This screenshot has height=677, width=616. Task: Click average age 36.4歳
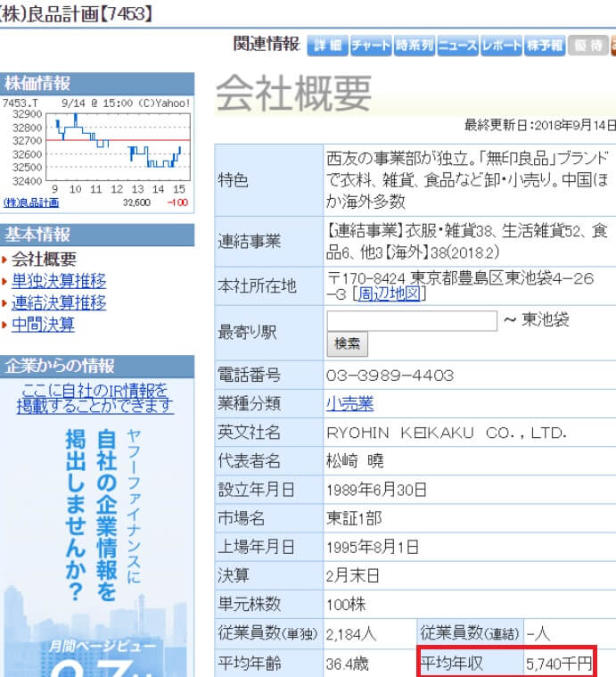pos(348,664)
